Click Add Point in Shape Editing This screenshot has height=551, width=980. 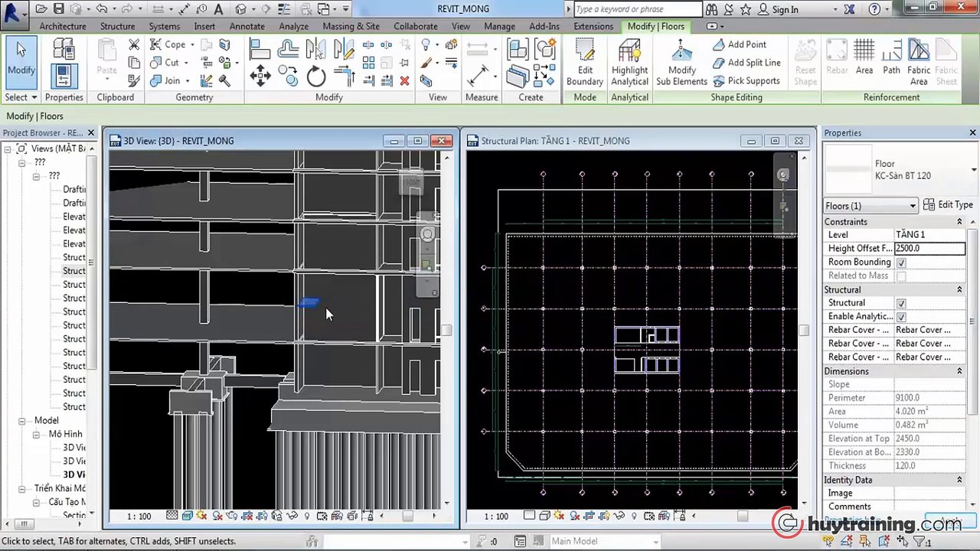point(739,44)
